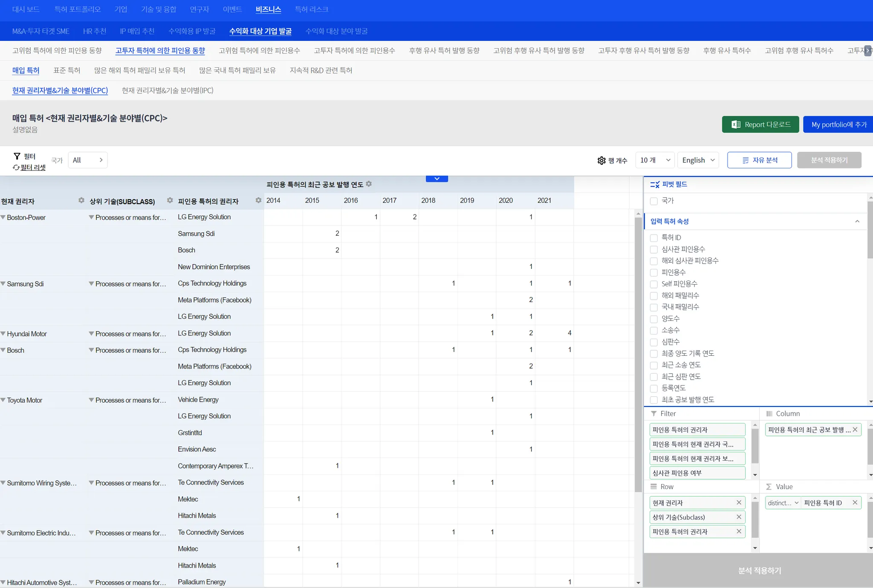873x588 pixels.
Task: Click gear icon next to 상위 기술(SUBCLASS) header
Action: click(170, 200)
